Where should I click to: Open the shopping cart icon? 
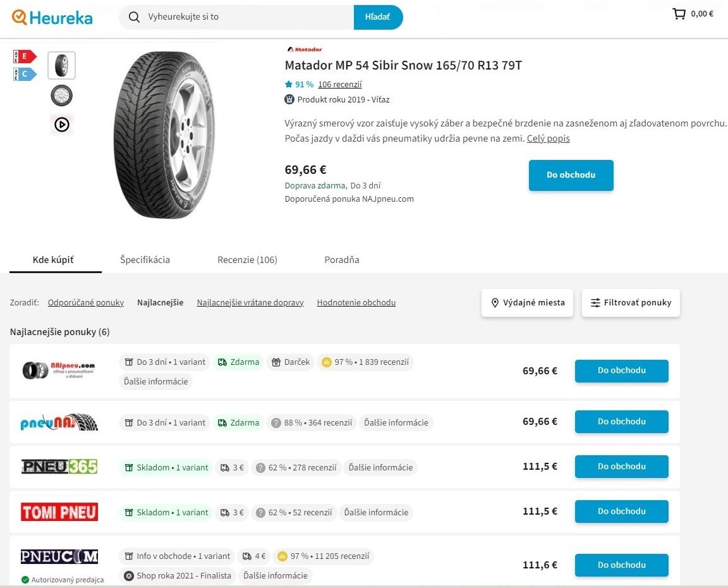[x=679, y=14]
